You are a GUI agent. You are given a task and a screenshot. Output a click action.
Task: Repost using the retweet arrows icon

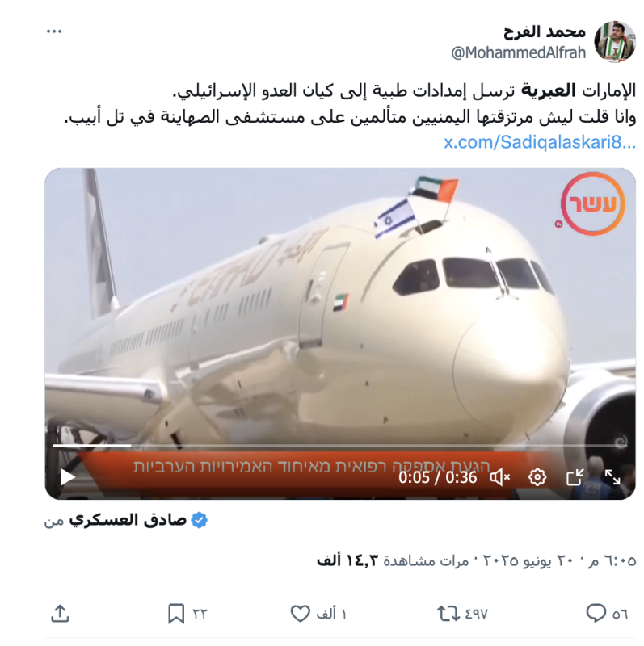click(448, 614)
